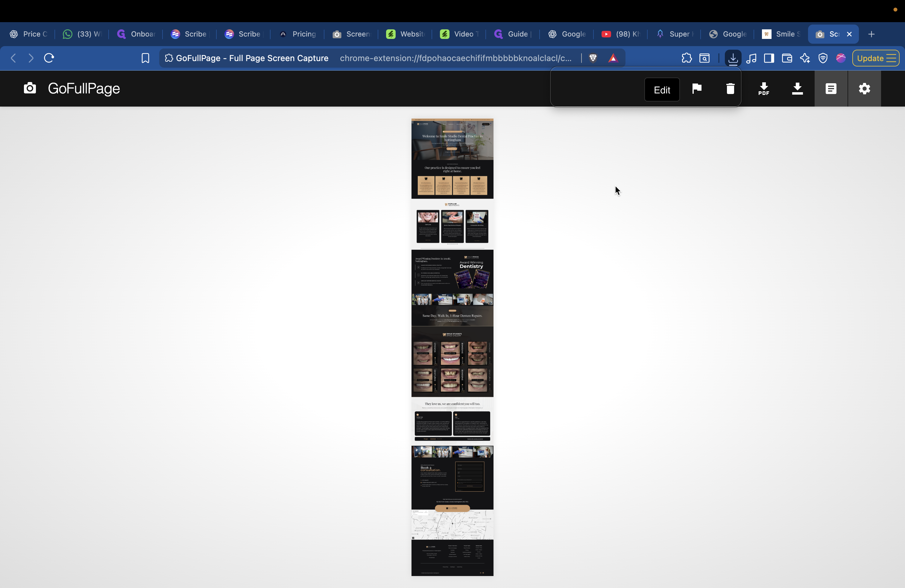Open the GoFullPage capture log

coord(831,89)
